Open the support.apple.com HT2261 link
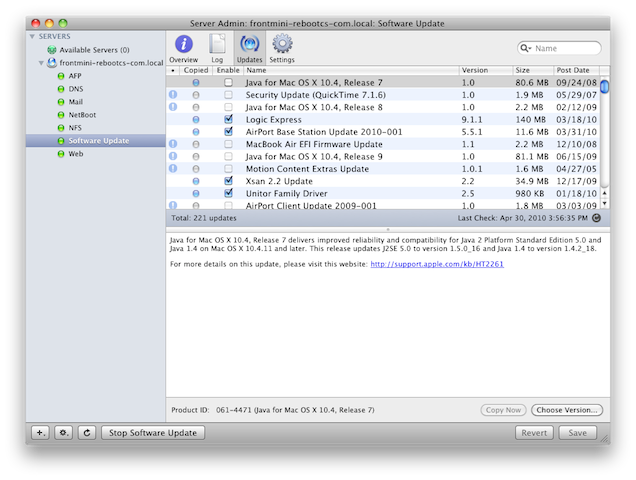Image resolution: width=636 pixels, height=480 pixels. click(x=425, y=264)
